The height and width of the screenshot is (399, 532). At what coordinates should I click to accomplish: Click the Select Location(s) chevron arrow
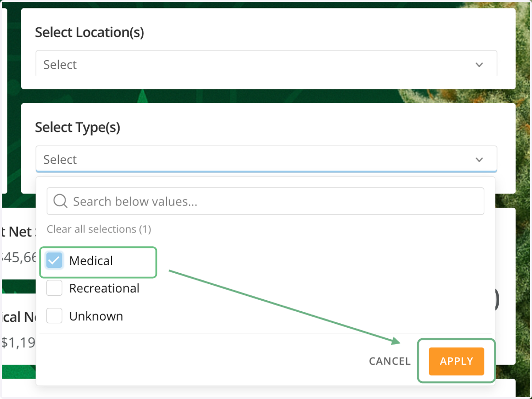click(x=479, y=65)
